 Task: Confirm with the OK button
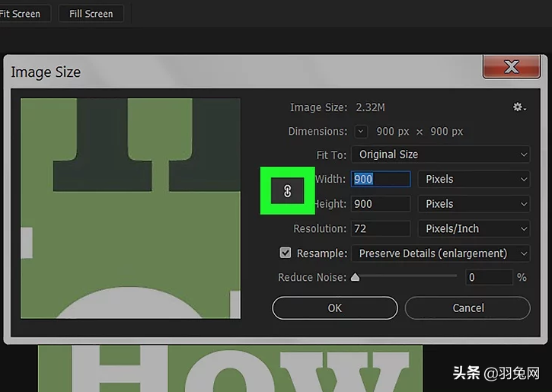[x=335, y=308]
